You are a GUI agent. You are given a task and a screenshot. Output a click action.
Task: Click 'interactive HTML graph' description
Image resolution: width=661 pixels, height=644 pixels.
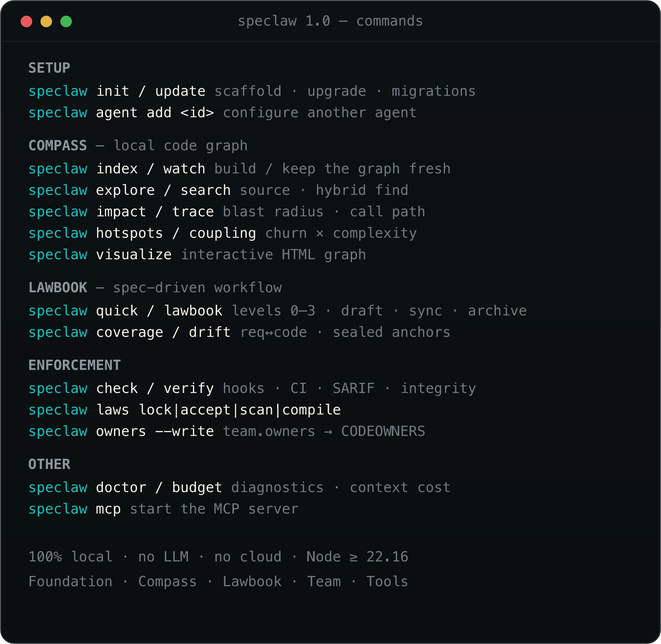[x=273, y=255]
